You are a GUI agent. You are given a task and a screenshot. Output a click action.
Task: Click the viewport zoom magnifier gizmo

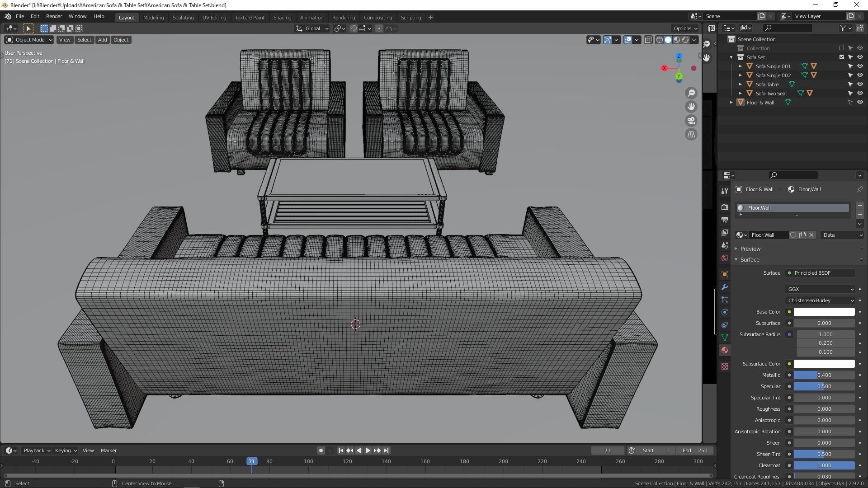click(x=691, y=93)
